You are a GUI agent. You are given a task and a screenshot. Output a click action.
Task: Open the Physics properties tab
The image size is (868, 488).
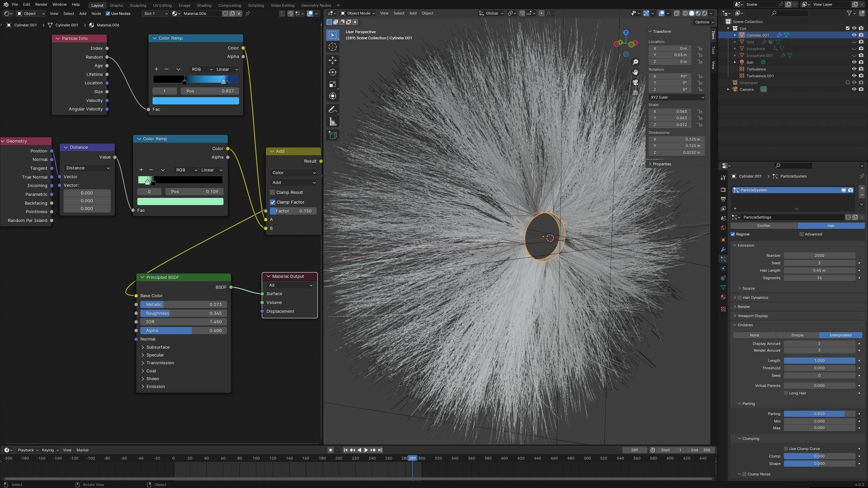723,268
